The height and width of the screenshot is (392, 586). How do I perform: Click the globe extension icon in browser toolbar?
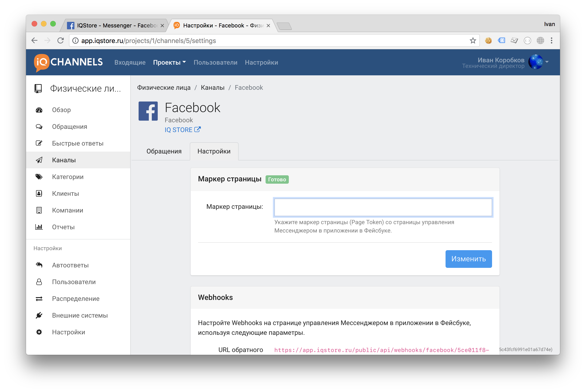coord(540,40)
